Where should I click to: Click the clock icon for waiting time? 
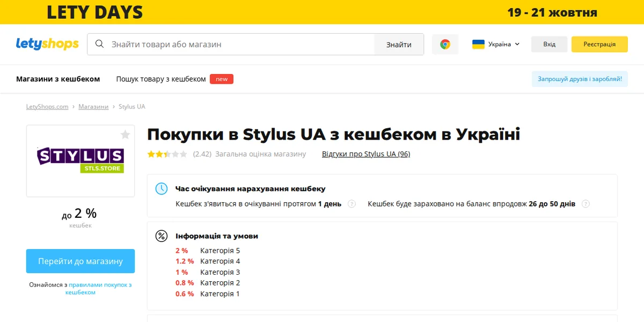tap(161, 188)
